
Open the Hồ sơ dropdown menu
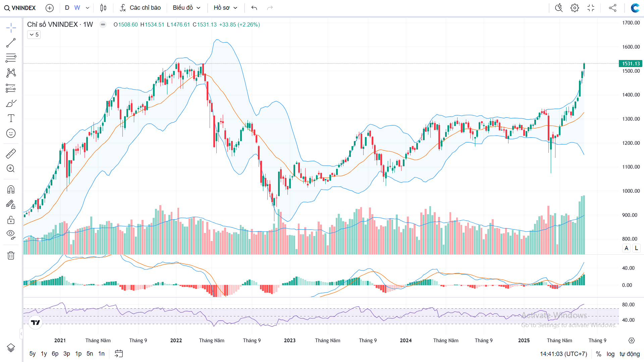[225, 8]
